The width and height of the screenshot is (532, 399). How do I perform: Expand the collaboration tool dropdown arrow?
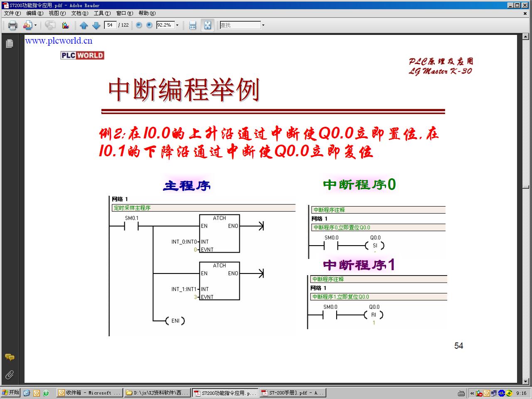(x=35, y=25)
